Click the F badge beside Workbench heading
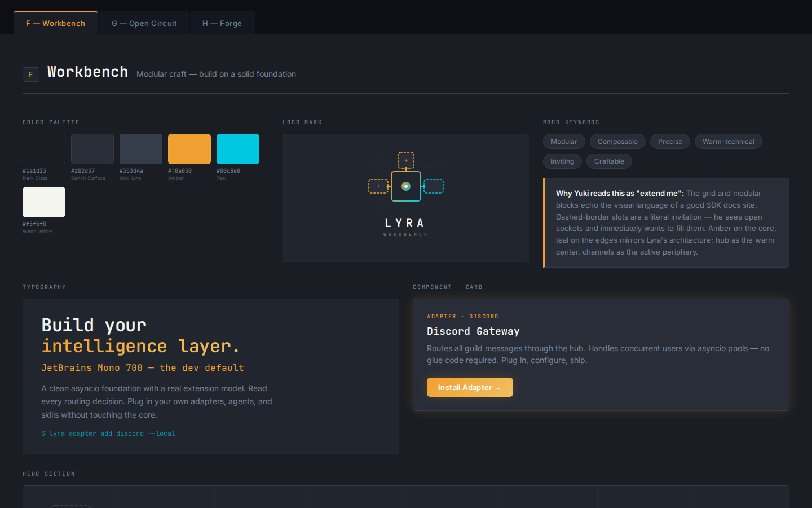The height and width of the screenshot is (508, 812). coord(31,74)
